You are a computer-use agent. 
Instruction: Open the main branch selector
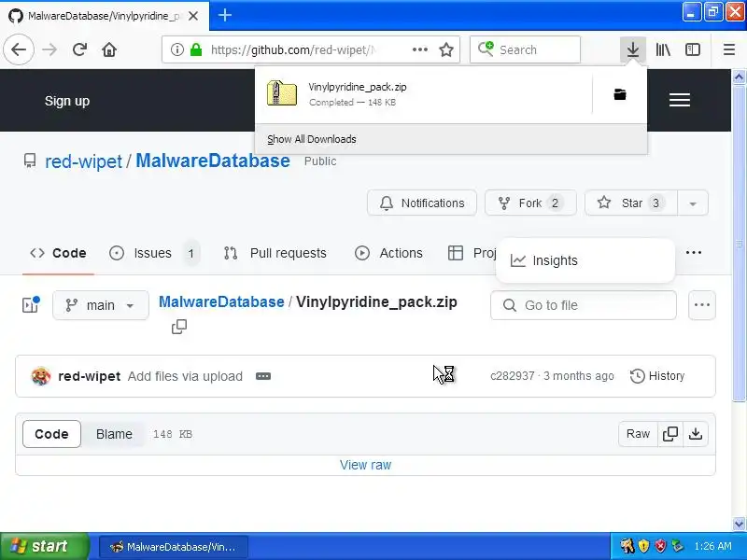[x=101, y=305]
